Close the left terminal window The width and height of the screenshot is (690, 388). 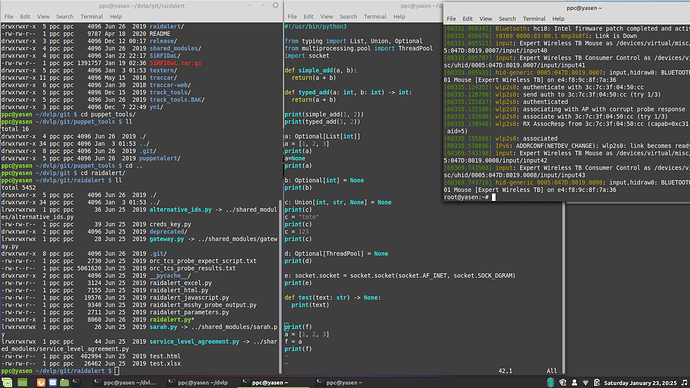[x=275, y=6]
